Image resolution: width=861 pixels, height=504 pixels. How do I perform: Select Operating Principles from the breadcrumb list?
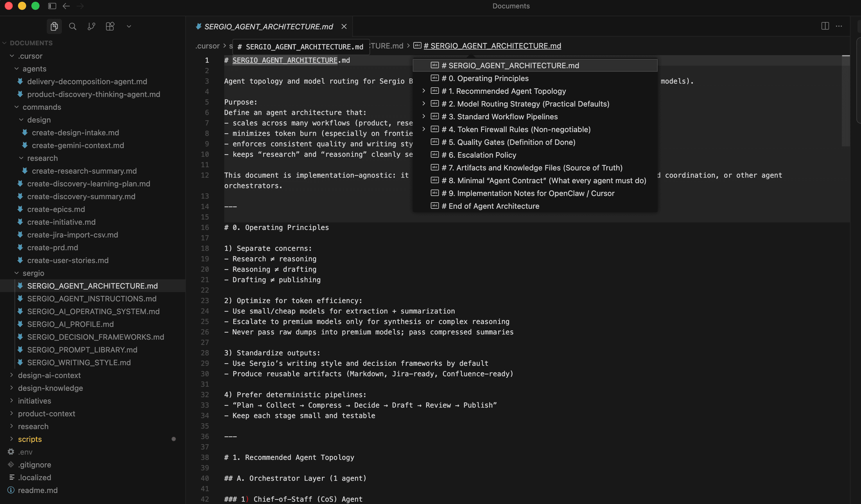click(x=485, y=78)
